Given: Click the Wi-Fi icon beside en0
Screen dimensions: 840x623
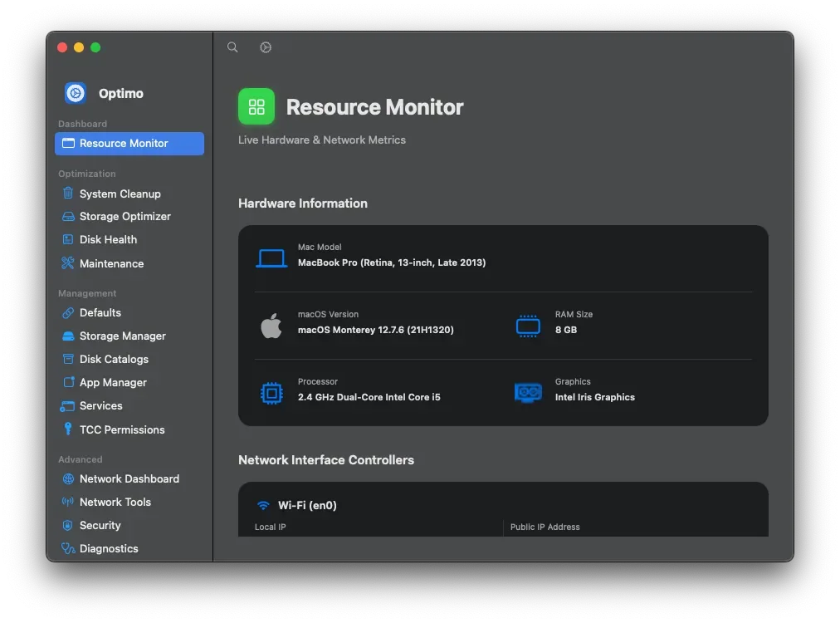Looking at the screenshot, I should coord(263,506).
